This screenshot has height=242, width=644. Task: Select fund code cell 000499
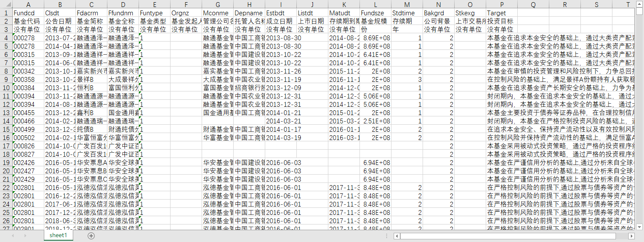28,129
